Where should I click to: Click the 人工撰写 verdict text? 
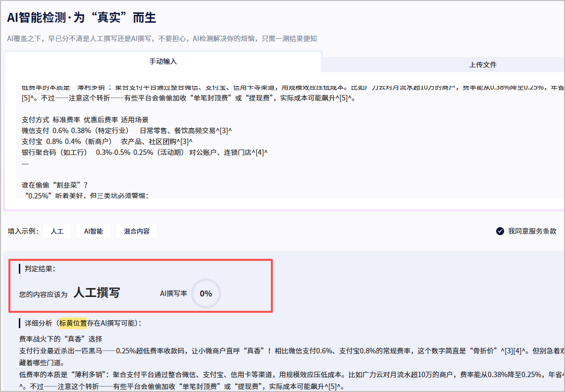(x=97, y=293)
